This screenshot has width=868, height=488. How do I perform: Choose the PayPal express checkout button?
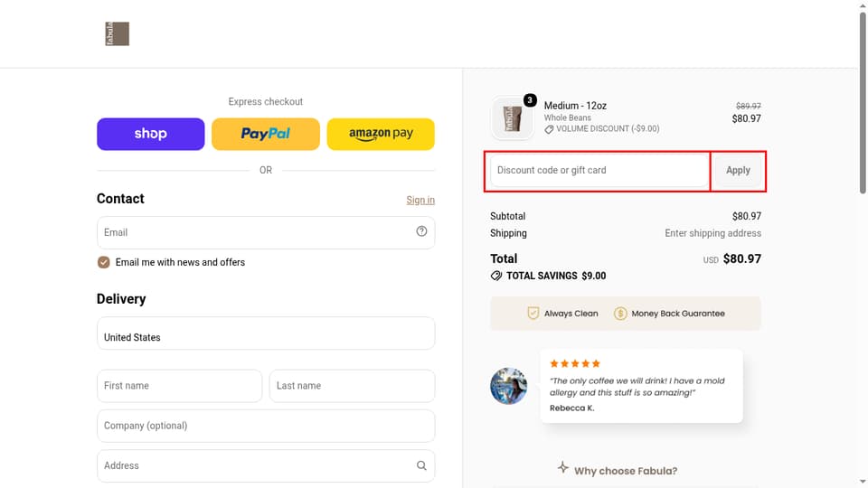[x=266, y=134]
